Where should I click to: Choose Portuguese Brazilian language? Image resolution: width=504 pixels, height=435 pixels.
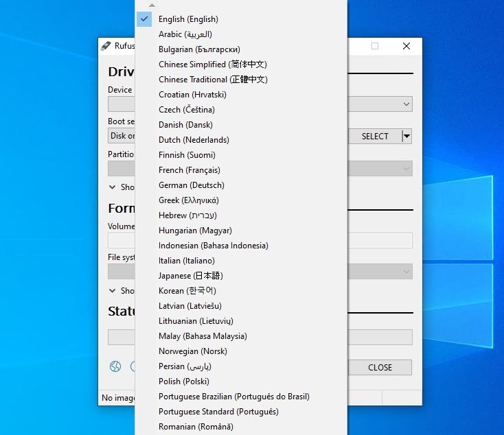coord(241,397)
